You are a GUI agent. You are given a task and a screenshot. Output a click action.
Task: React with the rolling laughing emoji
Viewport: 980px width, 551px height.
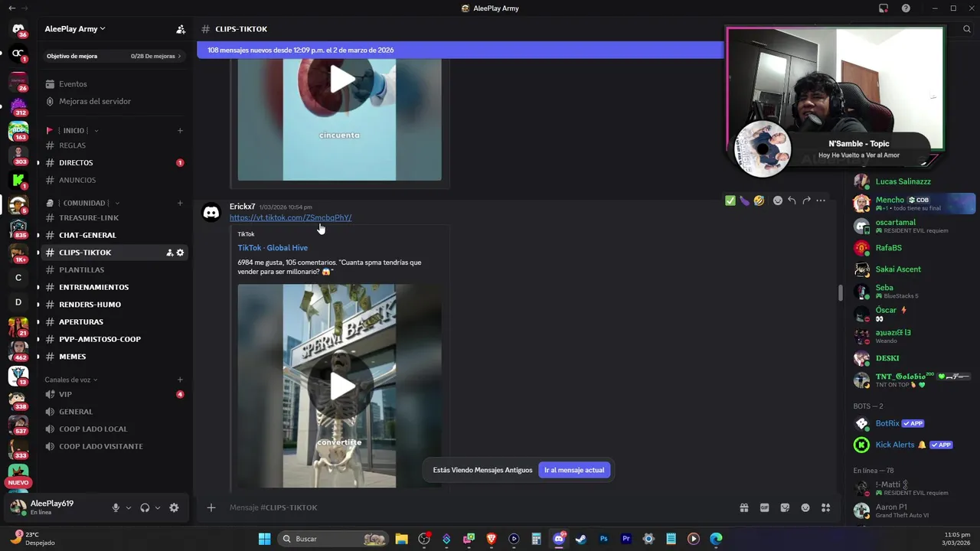pos(759,201)
